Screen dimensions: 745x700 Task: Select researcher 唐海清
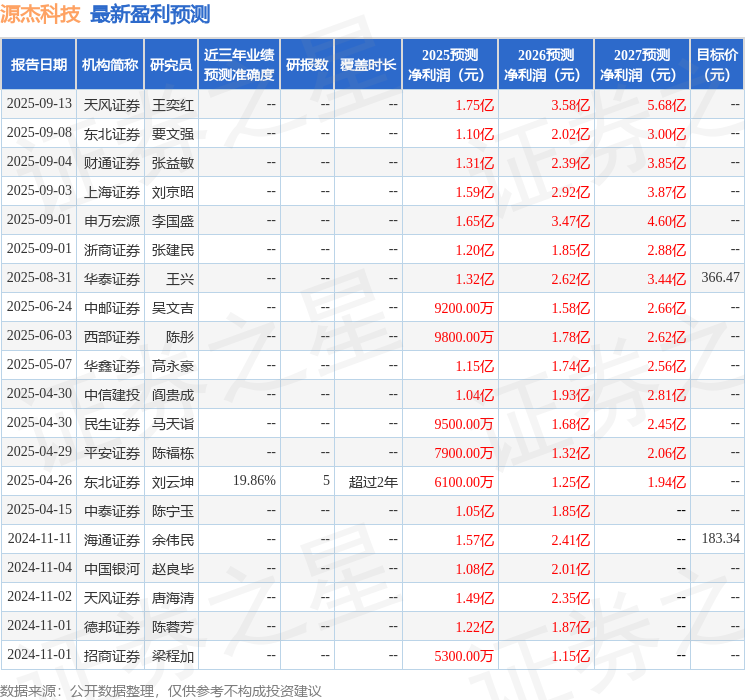172,598
